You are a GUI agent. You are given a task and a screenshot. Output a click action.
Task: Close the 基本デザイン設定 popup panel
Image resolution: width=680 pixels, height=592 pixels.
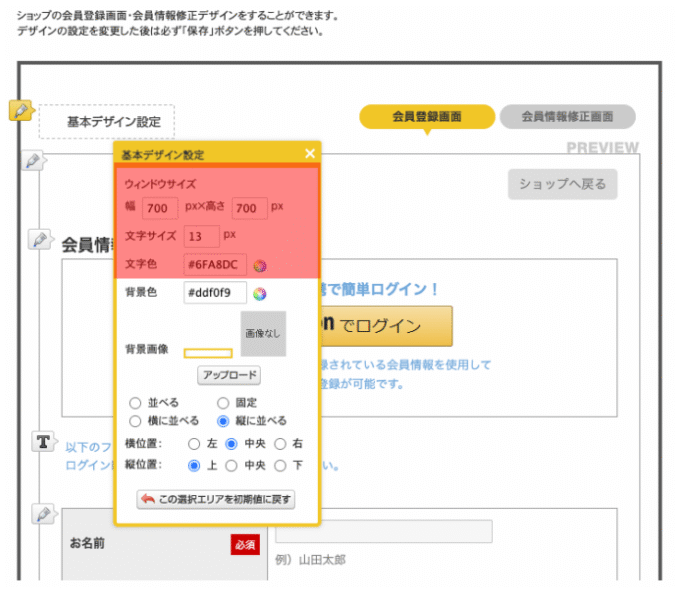310,154
